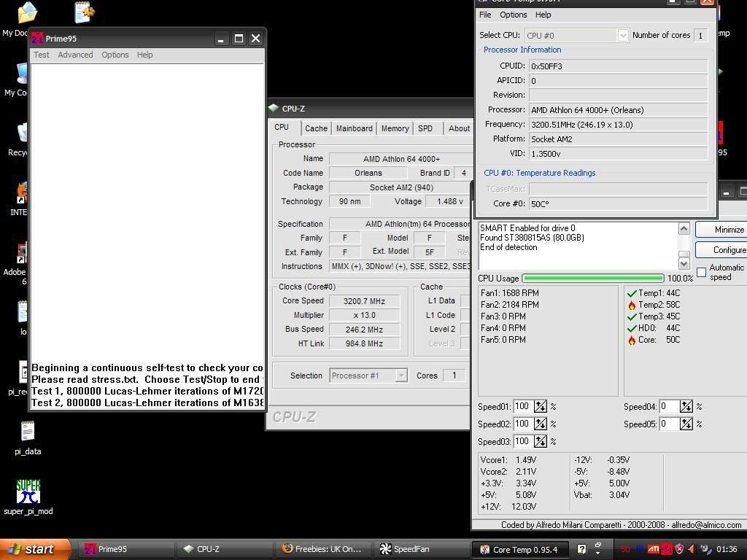Screen dimensions: 747x560
Task: Click the tray icon left of the clock
Action: click(705, 549)
